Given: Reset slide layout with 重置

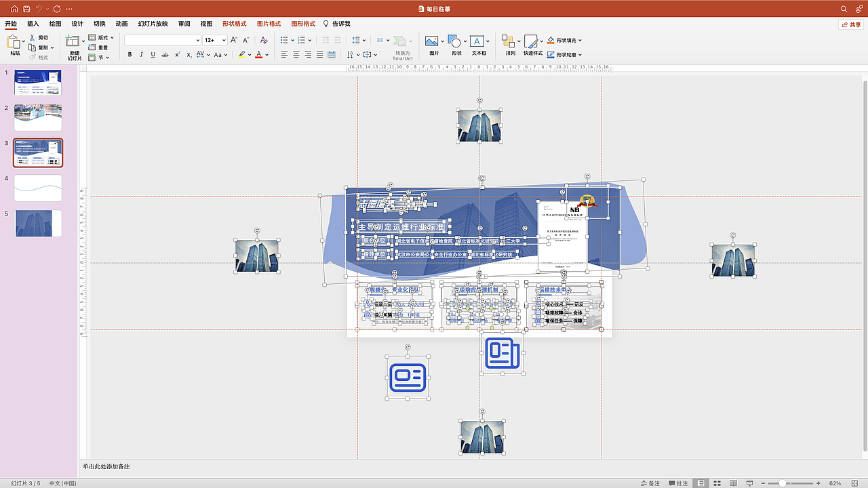Looking at the screenshot, I should (x=99, y=47).
